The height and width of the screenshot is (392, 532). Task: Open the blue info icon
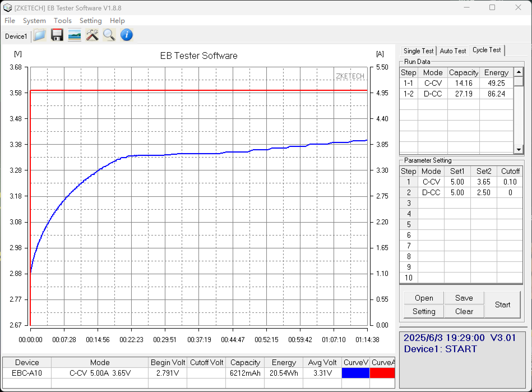point(126,35)
